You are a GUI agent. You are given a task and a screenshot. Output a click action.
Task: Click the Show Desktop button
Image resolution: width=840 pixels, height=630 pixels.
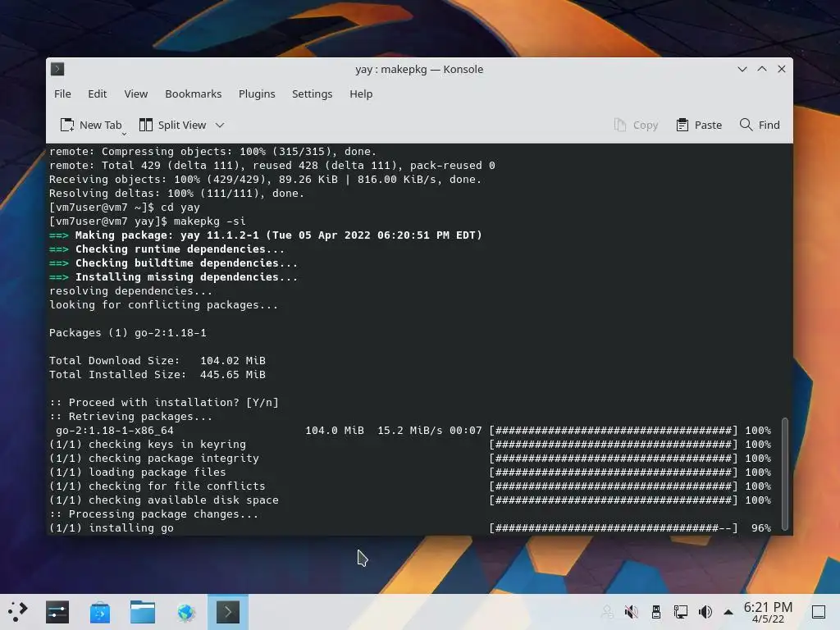[x=819, y=612]
